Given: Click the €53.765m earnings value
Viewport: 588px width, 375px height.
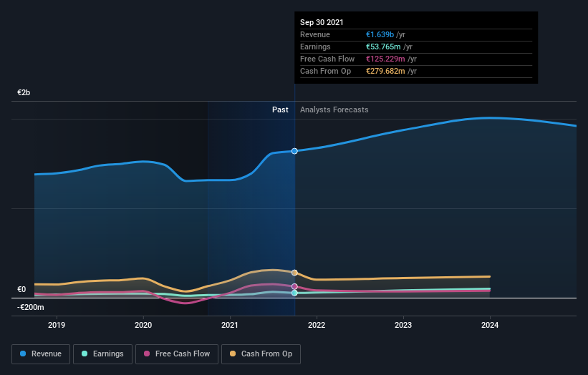Looking at the screenshot, I should click(383, 47).
